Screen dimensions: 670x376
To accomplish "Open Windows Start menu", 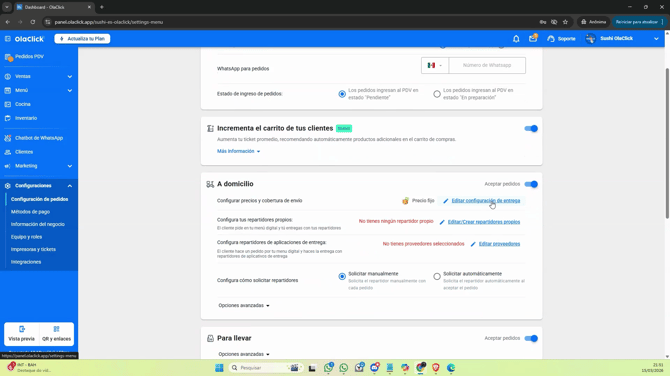I will [x=219, y=368].
